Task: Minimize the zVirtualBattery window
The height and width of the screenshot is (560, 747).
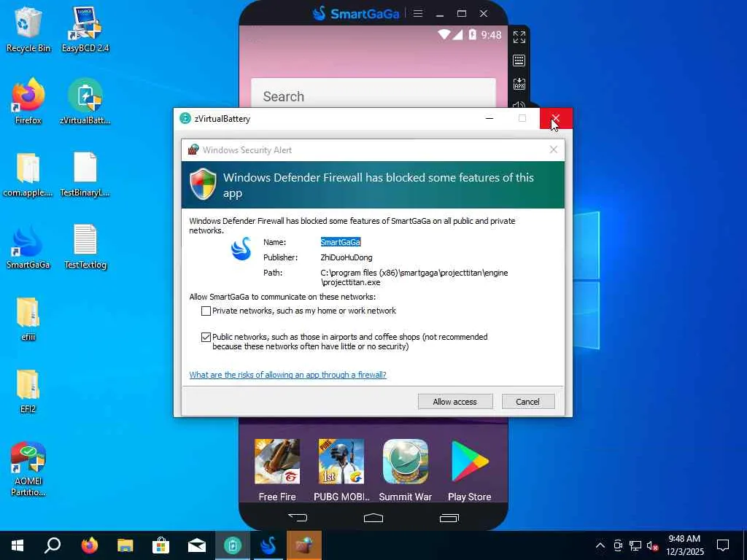Action: (489, 119)
